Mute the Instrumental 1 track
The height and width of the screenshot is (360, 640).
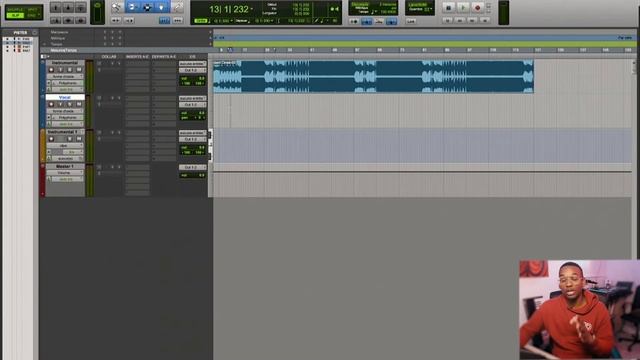point(78,139)
